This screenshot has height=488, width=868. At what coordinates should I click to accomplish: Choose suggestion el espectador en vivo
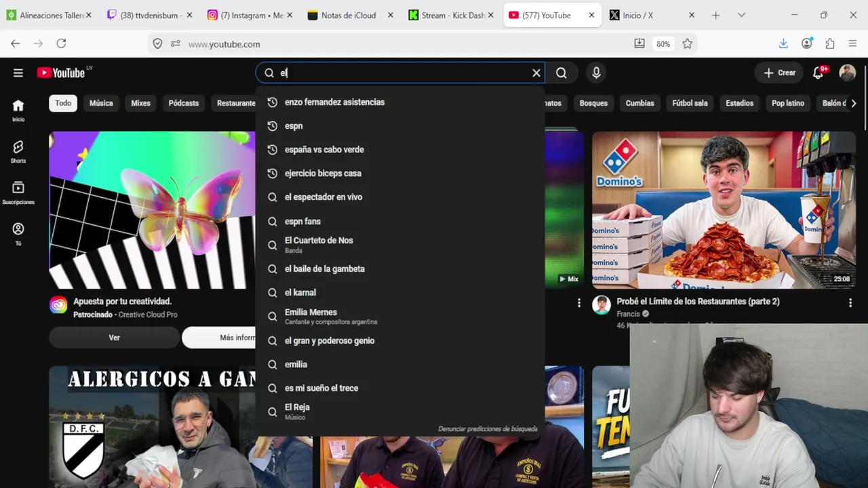pyautogui.click(x=400, y=197)
